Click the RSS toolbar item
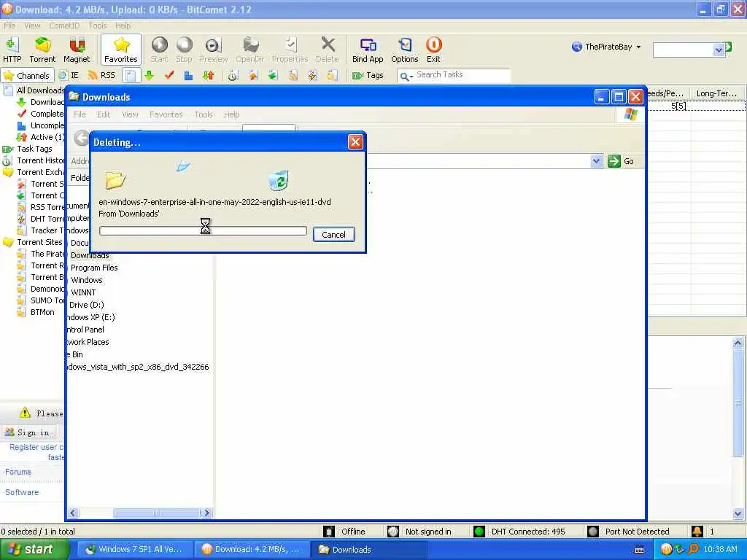The height and width of the screenshot is (560, 747). (101, 75)
